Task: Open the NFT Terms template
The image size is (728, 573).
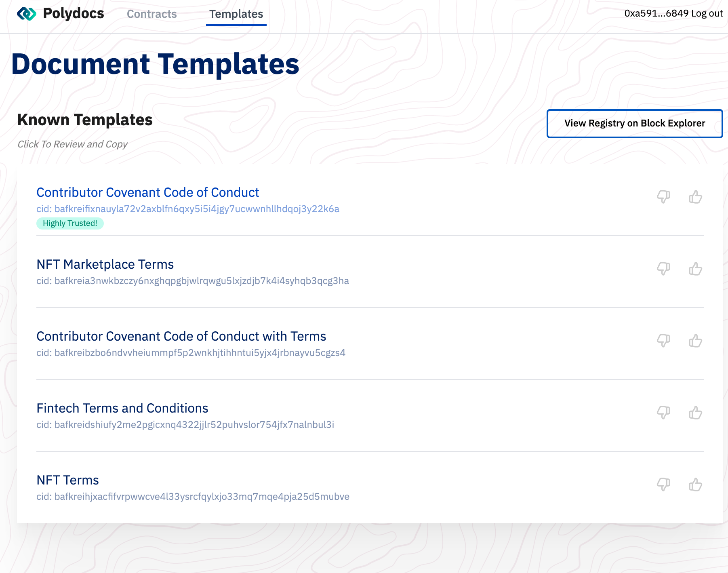Action: [x=67, y=480]
